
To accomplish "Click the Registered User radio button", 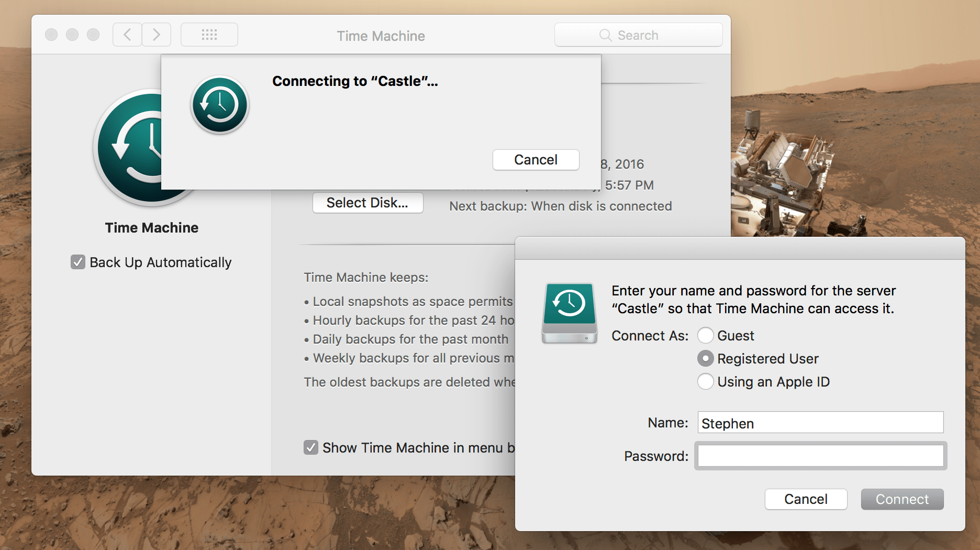I will [705, 358].
